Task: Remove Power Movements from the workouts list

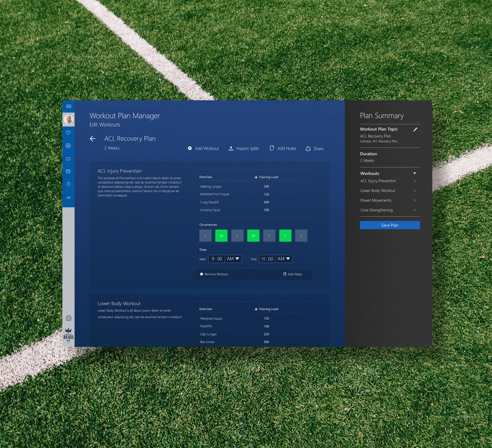Action: [415, 200]
